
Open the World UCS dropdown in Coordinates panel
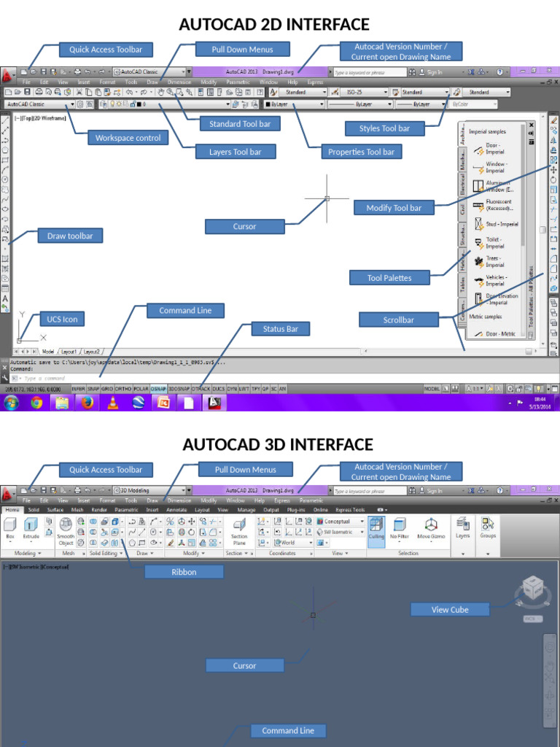click(293, 543)
